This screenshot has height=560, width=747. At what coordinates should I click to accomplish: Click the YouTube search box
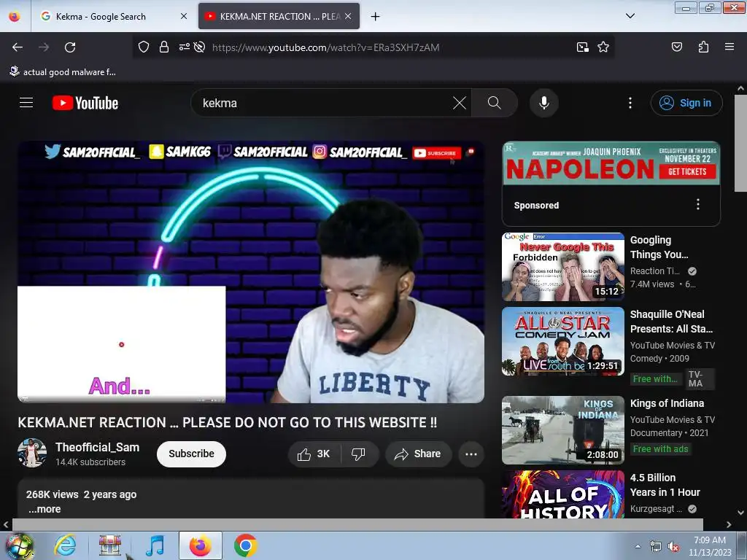tap(324, 103)
